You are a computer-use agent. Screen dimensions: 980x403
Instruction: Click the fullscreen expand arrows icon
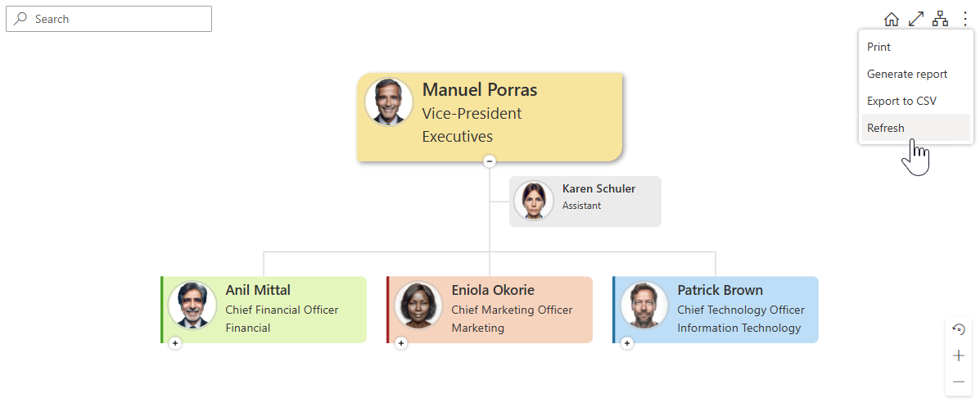click(x=915, y=20)
